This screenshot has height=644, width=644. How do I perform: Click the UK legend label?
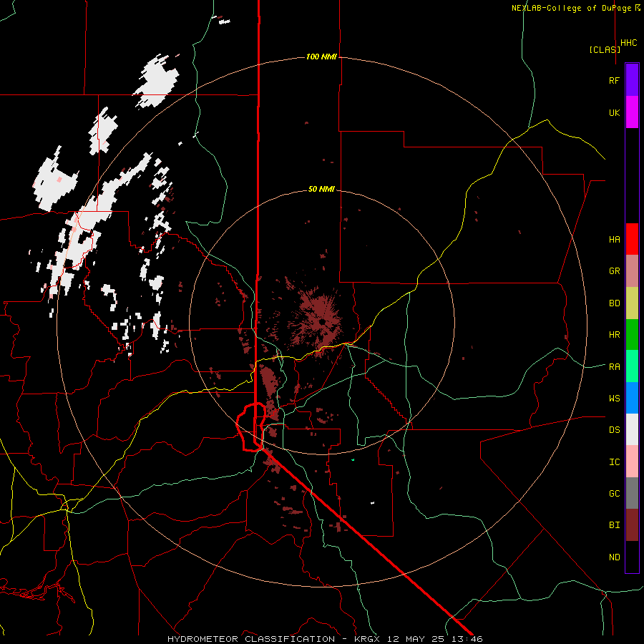(x=614, y=112)
